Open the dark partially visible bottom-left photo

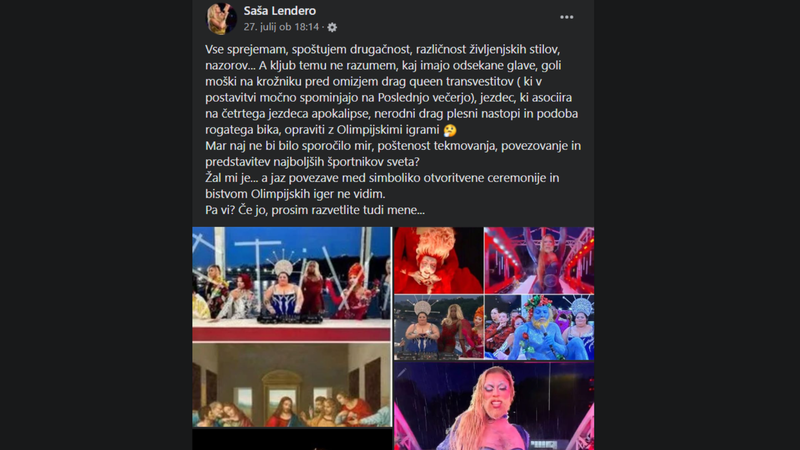(x=292, y=440)
